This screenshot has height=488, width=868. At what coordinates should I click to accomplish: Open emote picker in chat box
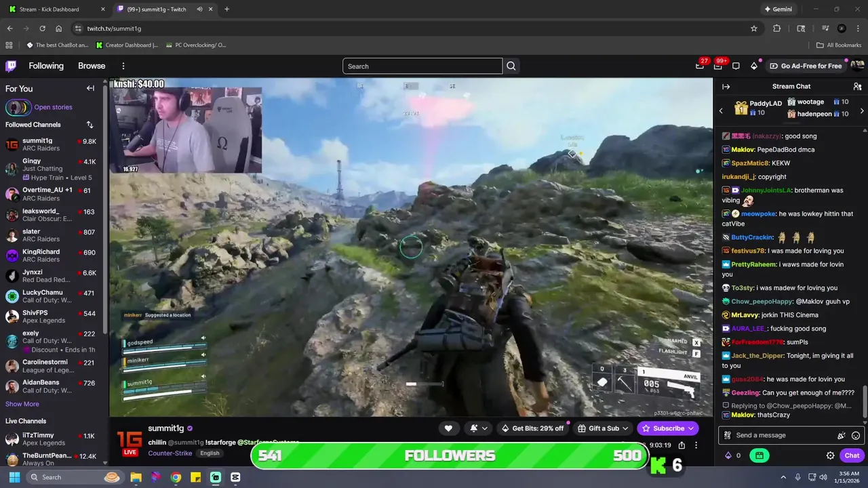[856, 435]
